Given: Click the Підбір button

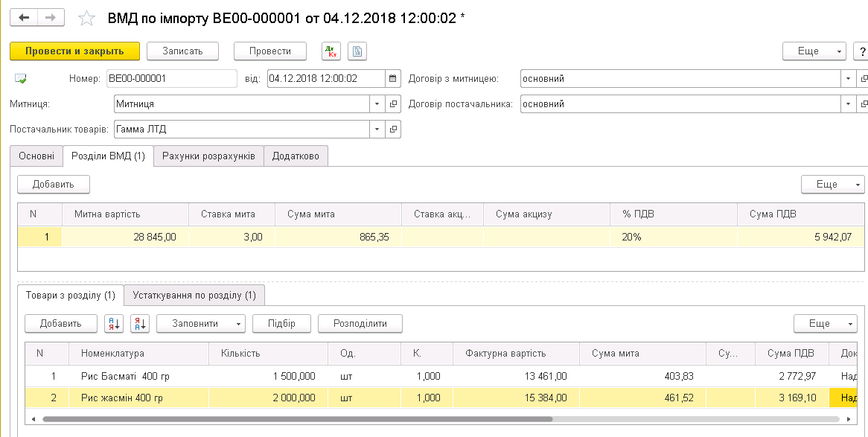Looking at the screenshot, I should (282, 324).
